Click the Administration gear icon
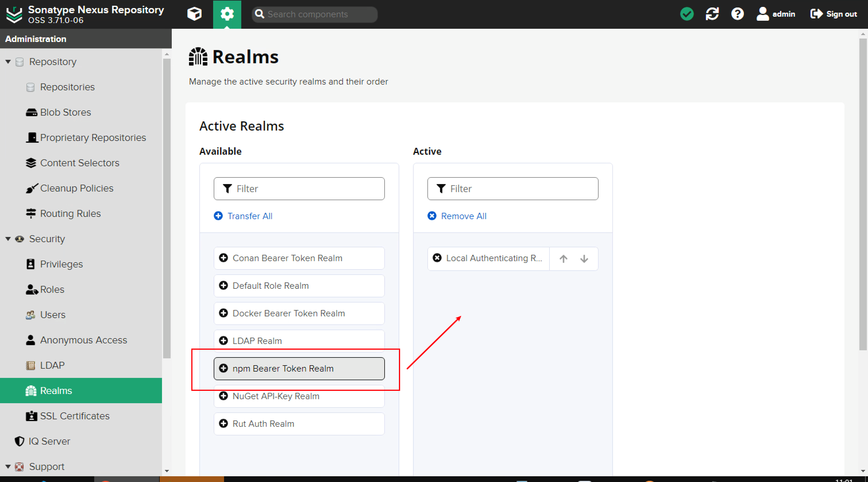868x482 pixels. 227,14
